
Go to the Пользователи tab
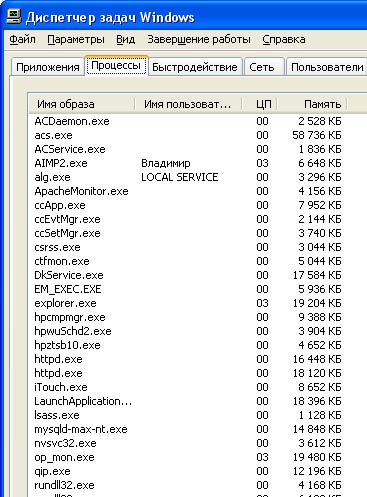[x=327, y=67]
